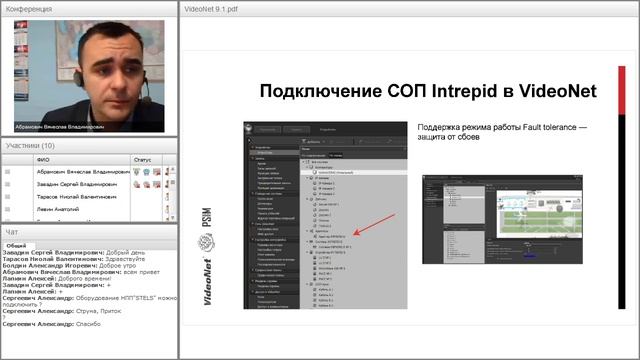Click chat message 'Доброе утро' from Болдин

(118, 266)
